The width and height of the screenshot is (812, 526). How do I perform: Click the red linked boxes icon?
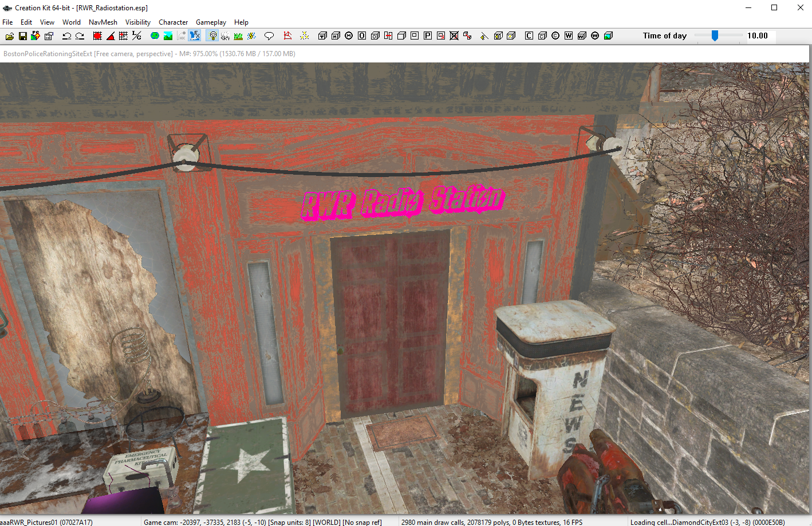tap(467, 36)
